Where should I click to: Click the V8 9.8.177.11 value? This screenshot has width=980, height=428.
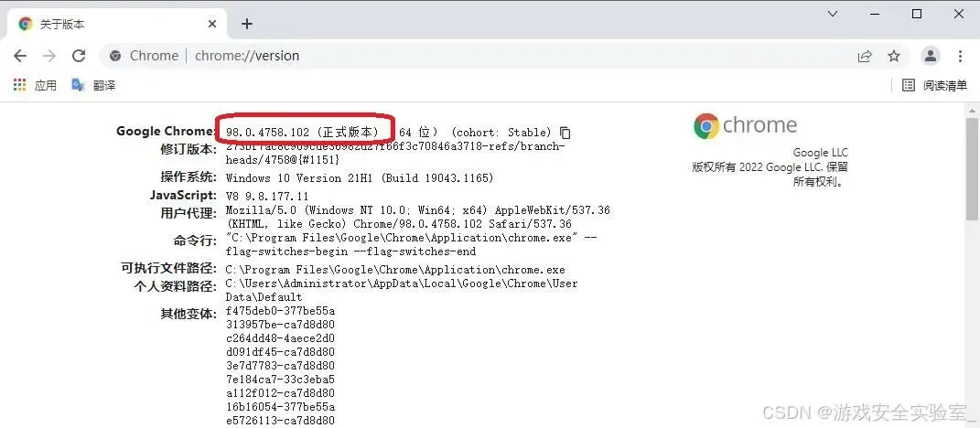point(267,197)
